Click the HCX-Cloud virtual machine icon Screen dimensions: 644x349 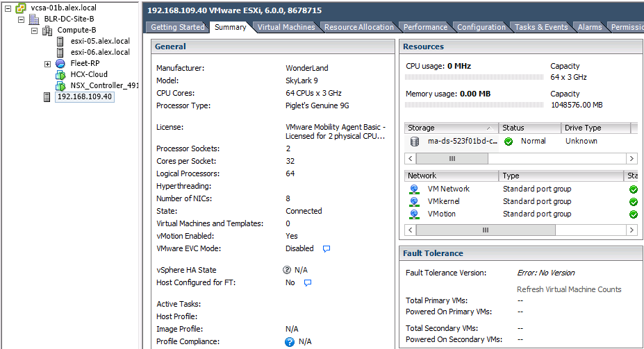pos(60,74)
